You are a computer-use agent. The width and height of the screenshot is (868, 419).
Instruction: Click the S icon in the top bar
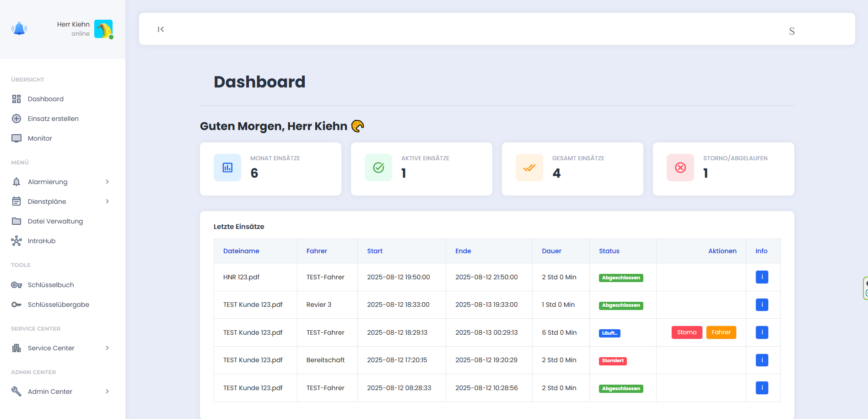(792, 31)
